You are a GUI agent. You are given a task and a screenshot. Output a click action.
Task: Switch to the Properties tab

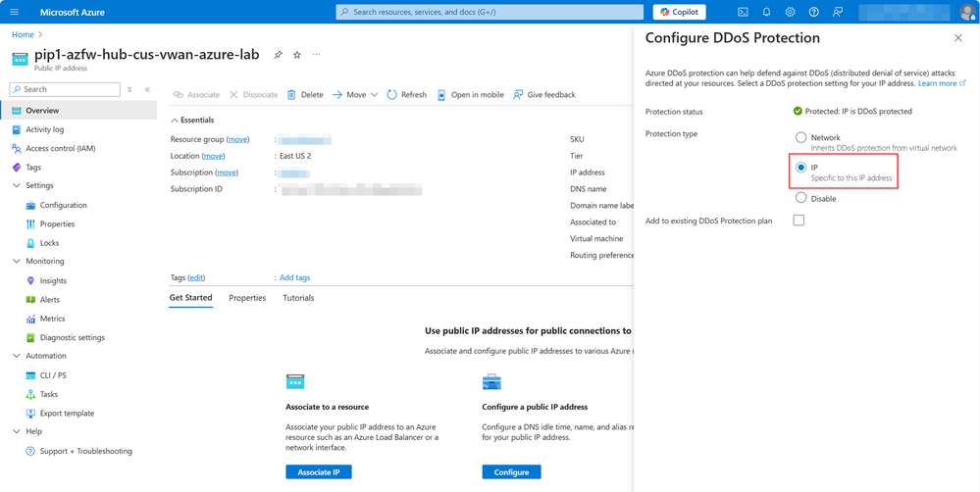coord(247,298)
